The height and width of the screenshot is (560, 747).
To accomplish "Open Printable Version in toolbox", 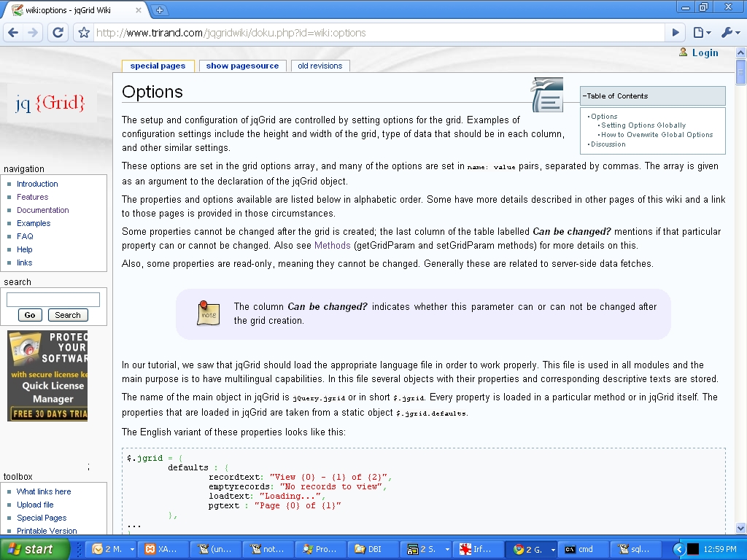I will coord(47,531).
